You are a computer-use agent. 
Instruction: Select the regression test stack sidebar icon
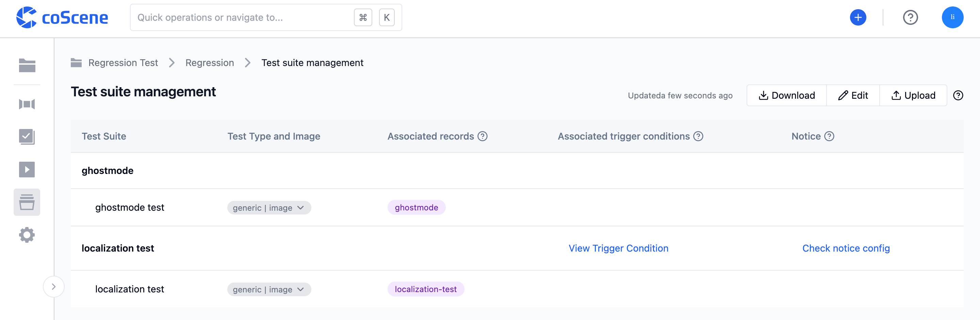click(27, 202)
